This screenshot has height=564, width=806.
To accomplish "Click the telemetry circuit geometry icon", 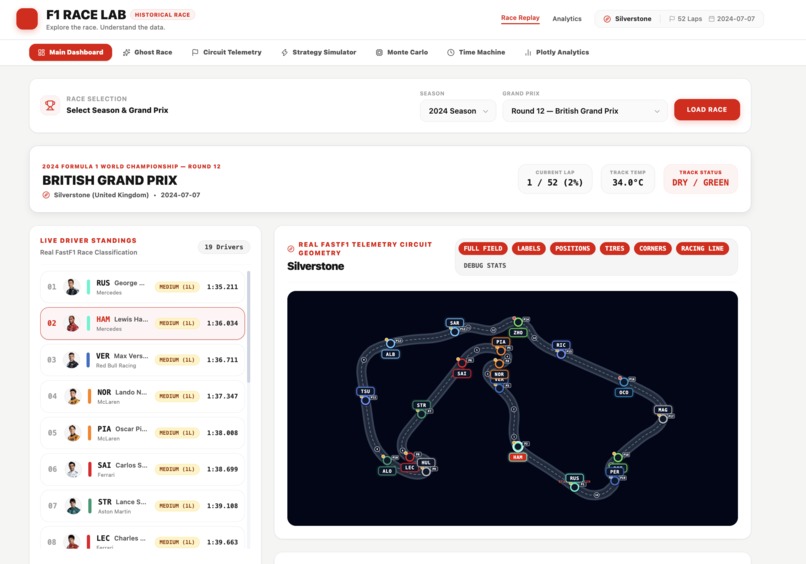I will pos(290,249).
